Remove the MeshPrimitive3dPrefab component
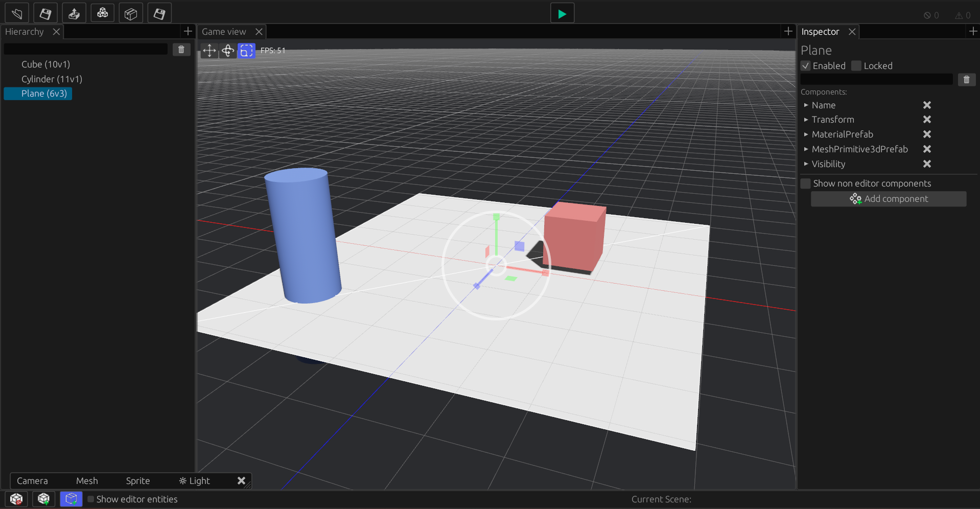 927,149
